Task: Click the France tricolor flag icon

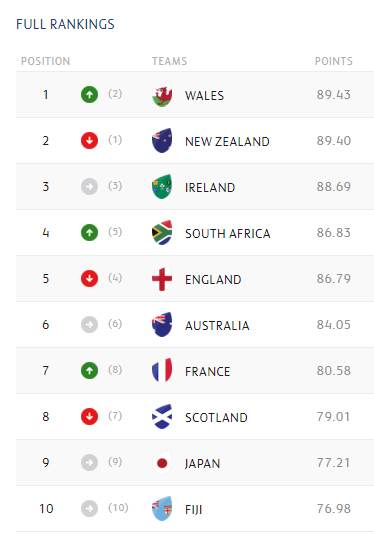Action: pyautogui.click(x=162, y=371)
